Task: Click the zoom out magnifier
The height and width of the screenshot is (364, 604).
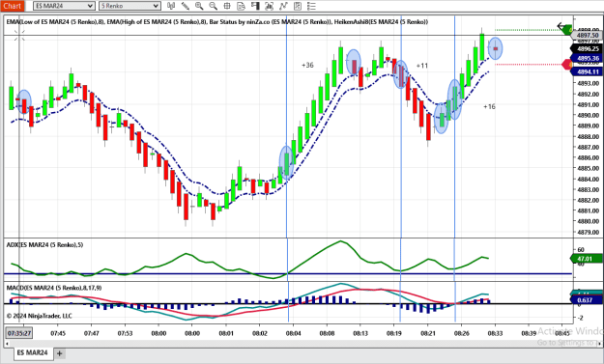Action: point(213,6)
